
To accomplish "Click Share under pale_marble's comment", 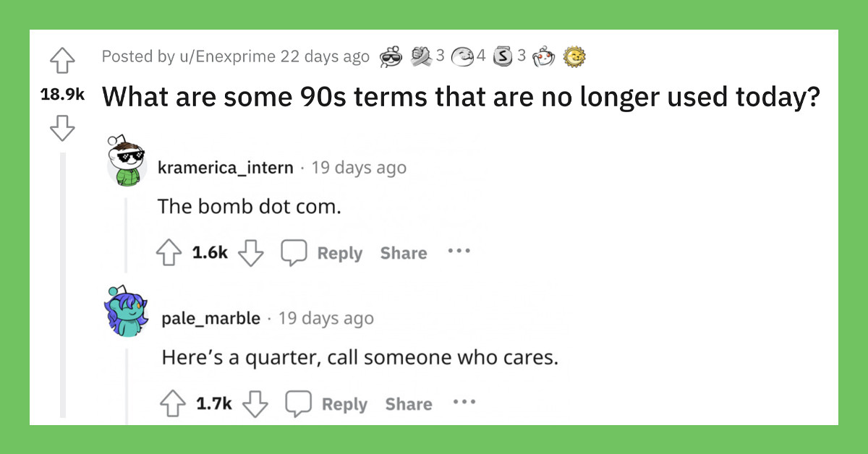I will pyautogui.click(x=408, y=403).
